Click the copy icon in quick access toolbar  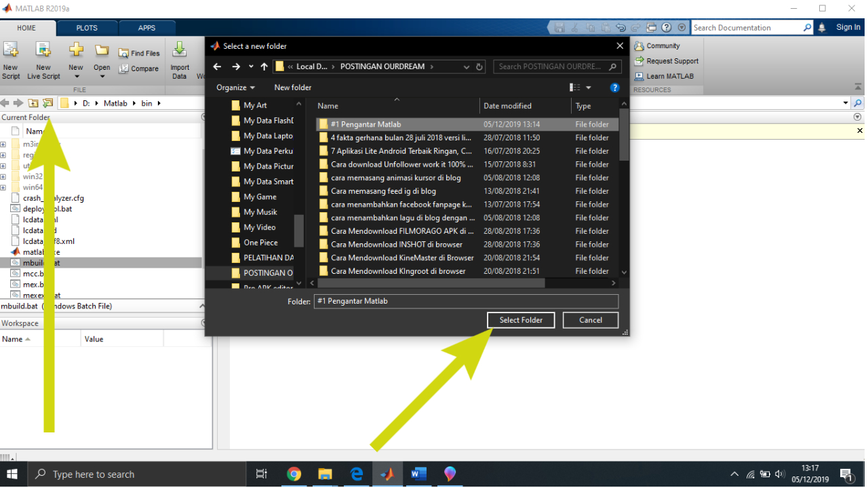click(x=590, y=28)
